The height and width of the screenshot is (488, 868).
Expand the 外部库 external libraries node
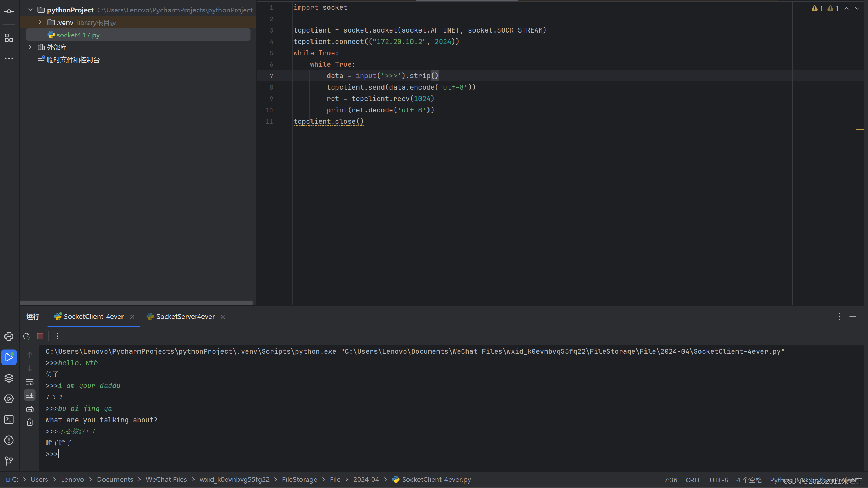(30, 47)
